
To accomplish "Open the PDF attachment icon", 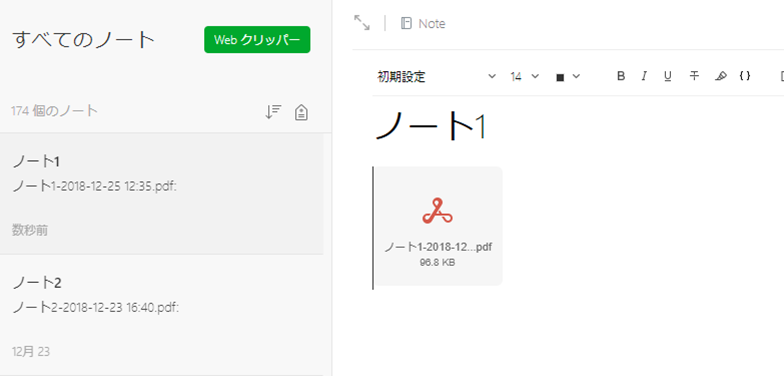I will [438, 211].
